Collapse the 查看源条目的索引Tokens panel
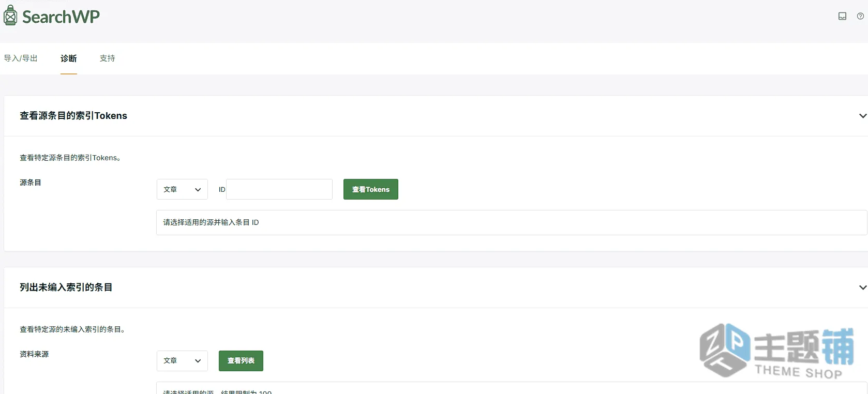Screen dimensions: 868x394 coord(862,116)
